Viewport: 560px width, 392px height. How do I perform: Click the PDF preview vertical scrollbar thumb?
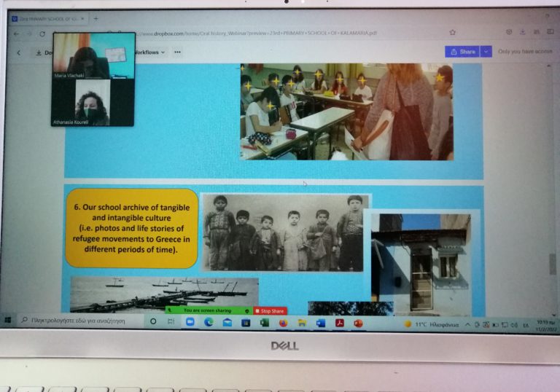pos(553,264)
